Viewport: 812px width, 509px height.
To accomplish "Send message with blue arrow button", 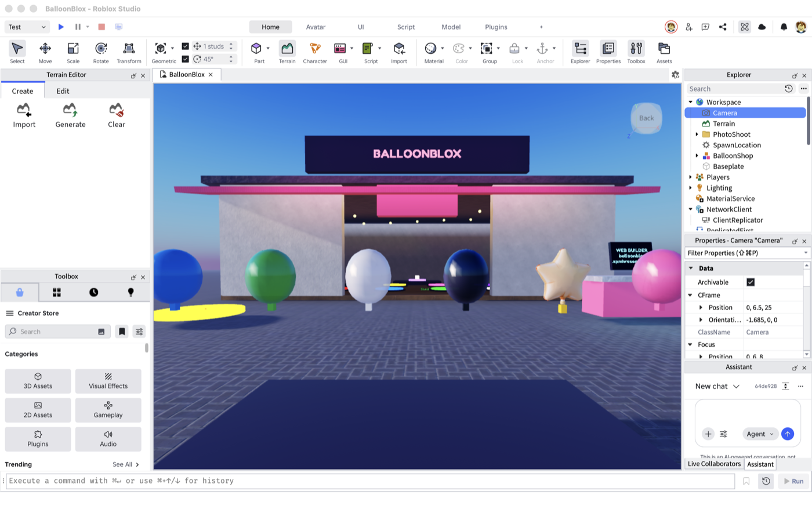I will pyautogui.click(x=787, y=434).
